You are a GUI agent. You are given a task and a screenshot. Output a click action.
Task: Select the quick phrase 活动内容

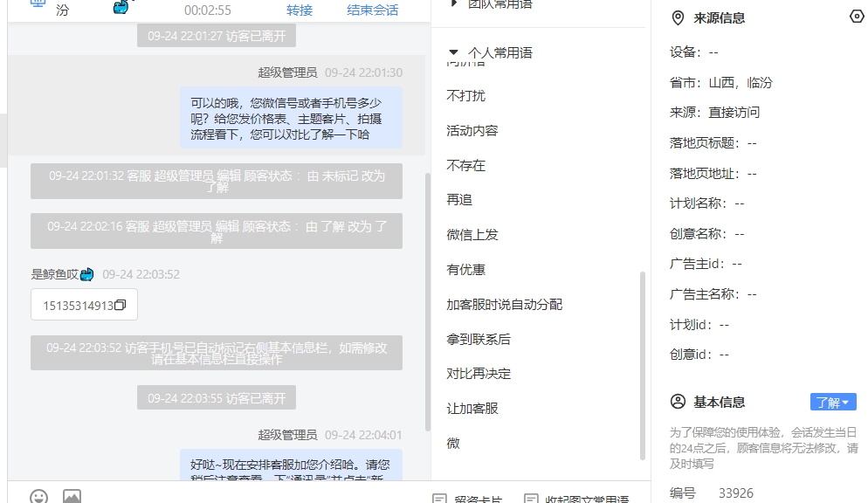tap(472, 131)
